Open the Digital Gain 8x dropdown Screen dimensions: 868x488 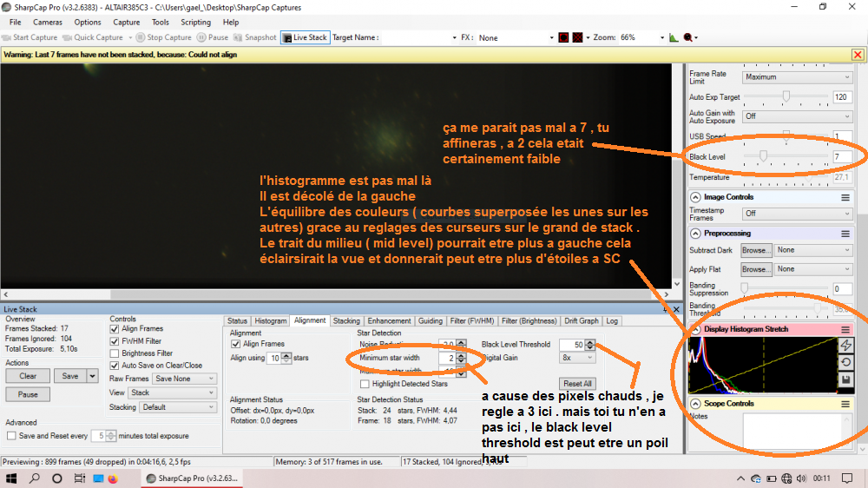coord(577,358)
